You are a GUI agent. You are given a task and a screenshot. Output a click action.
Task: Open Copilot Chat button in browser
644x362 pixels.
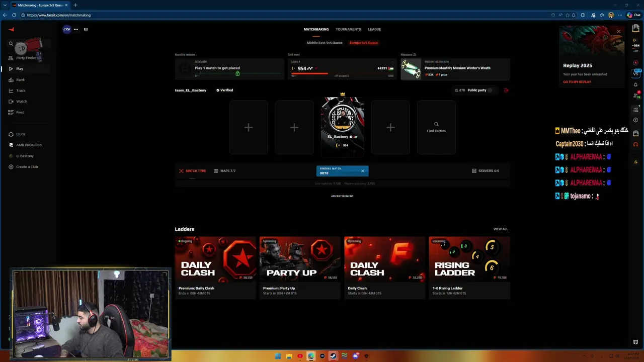633,15
